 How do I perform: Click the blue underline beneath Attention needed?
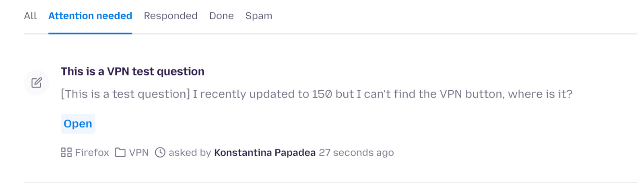coord(90,33)
